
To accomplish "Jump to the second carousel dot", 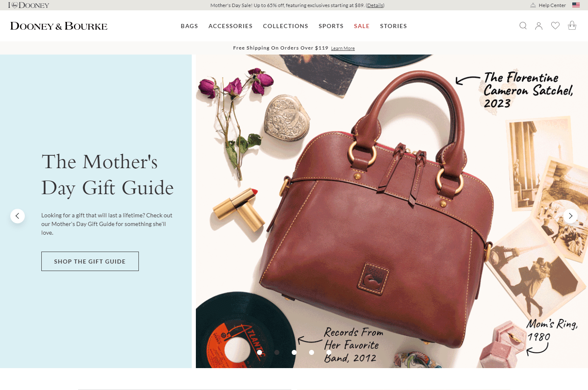I will pos(277,352).
